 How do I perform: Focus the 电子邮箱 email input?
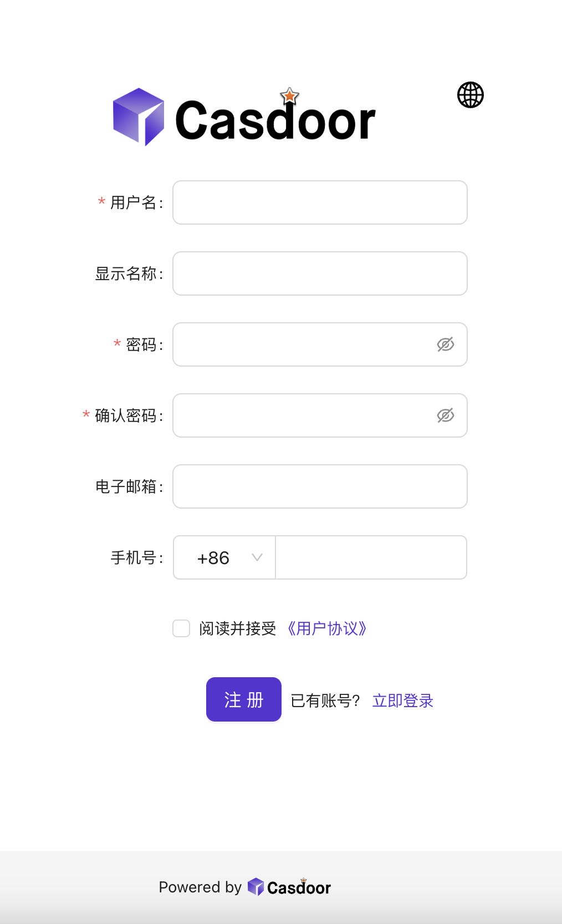pyautogui.click(x=320, y=486)
